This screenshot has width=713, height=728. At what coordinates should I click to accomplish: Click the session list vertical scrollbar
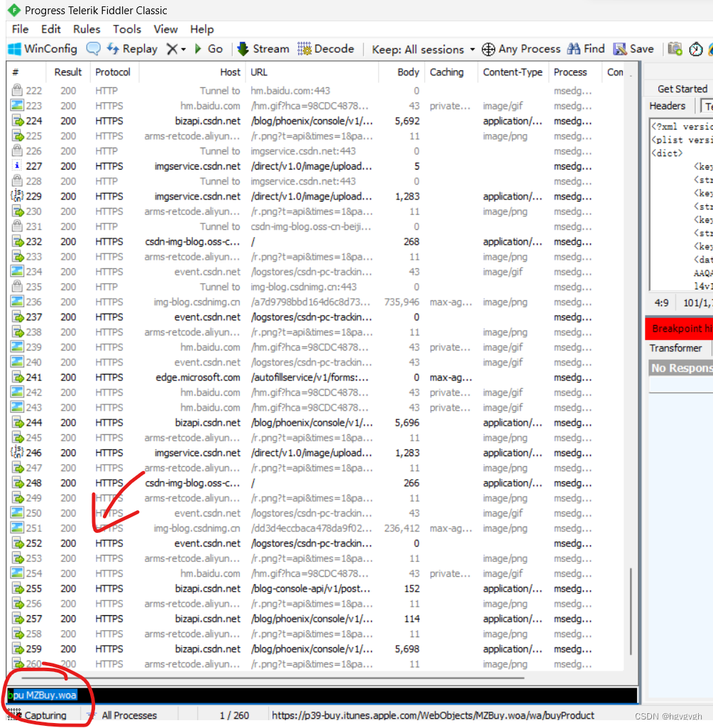coord(631,611)
